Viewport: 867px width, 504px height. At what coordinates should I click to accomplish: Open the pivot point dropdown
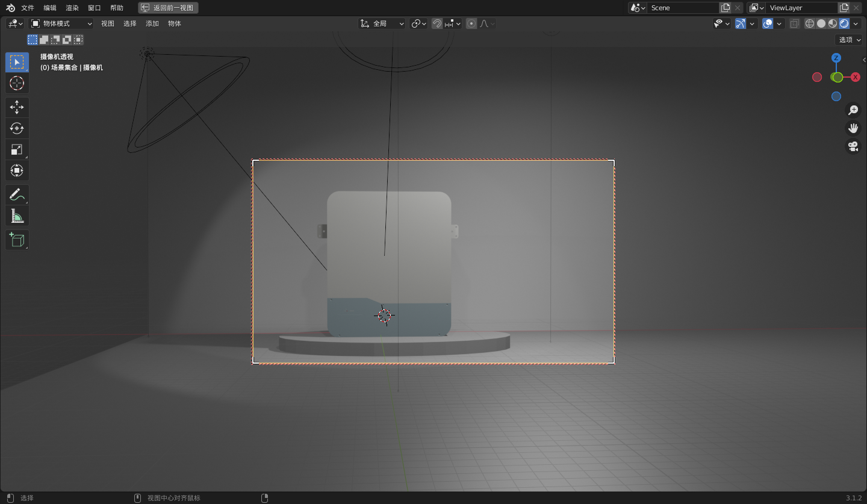[418, 23]
